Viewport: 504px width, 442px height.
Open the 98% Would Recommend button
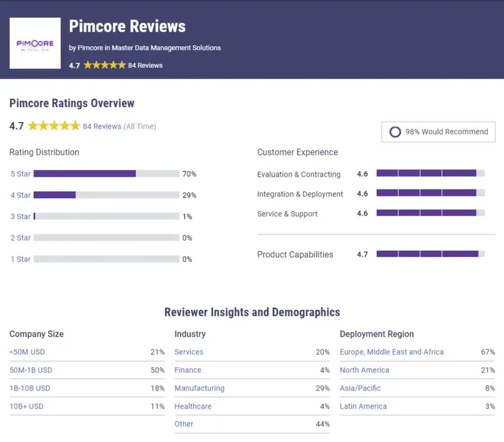(x=438, y=132)
